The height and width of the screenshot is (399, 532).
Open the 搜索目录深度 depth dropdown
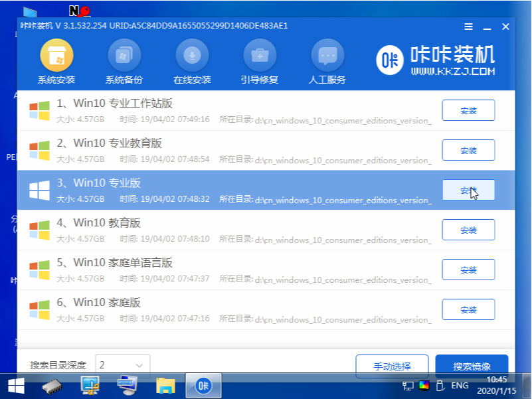pyautogui.click(x=122, y=364)
